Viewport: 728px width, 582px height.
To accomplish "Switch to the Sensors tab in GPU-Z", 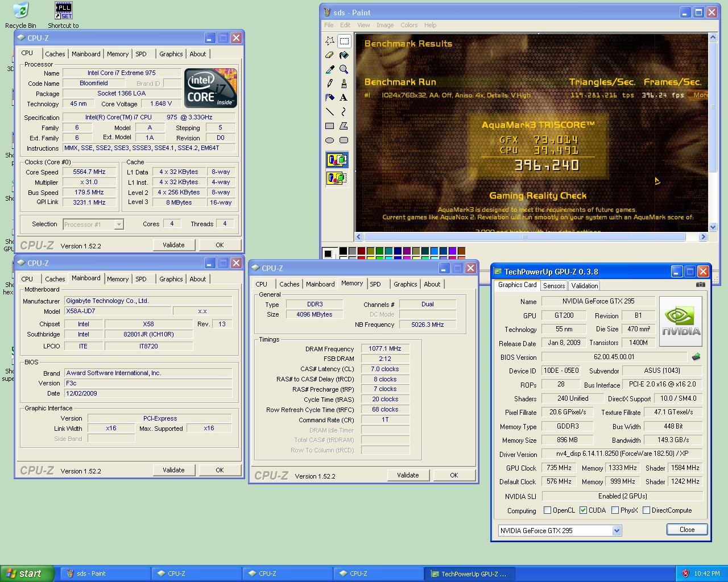I will click(x=553, y=286).
